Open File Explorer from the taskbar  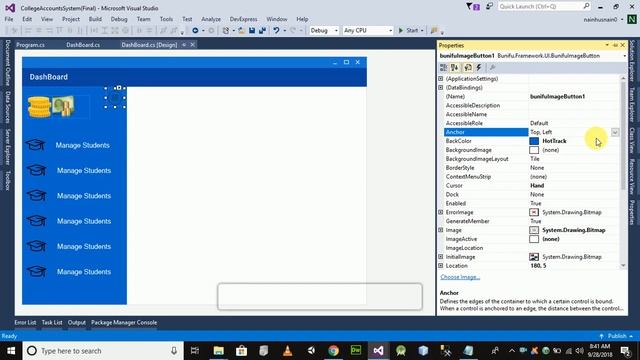[219, 351]
